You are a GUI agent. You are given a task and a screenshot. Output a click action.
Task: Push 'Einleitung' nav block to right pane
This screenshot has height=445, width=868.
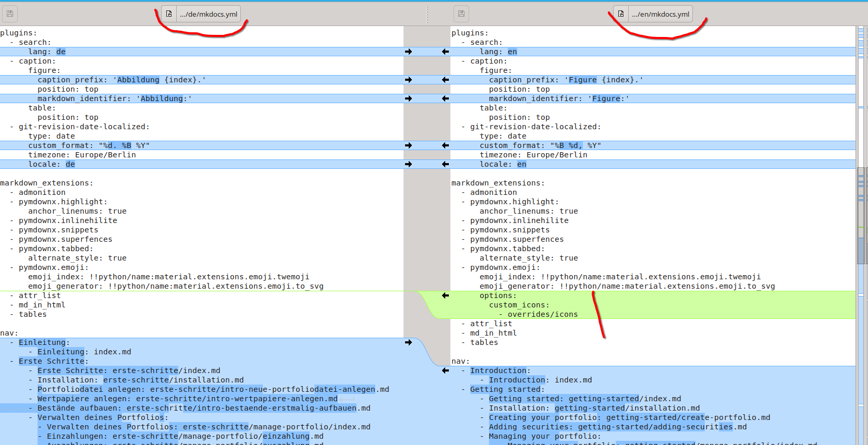tap(408, 342)
